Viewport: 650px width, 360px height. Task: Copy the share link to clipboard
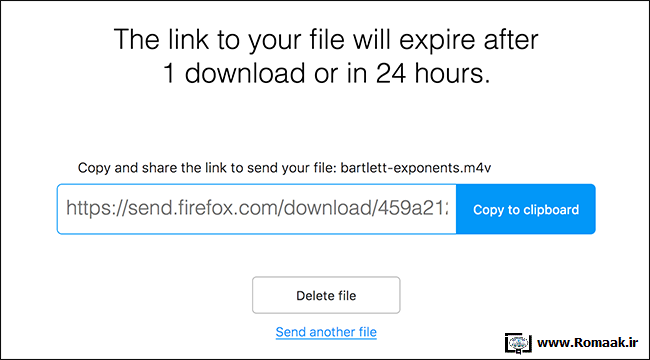526,209
